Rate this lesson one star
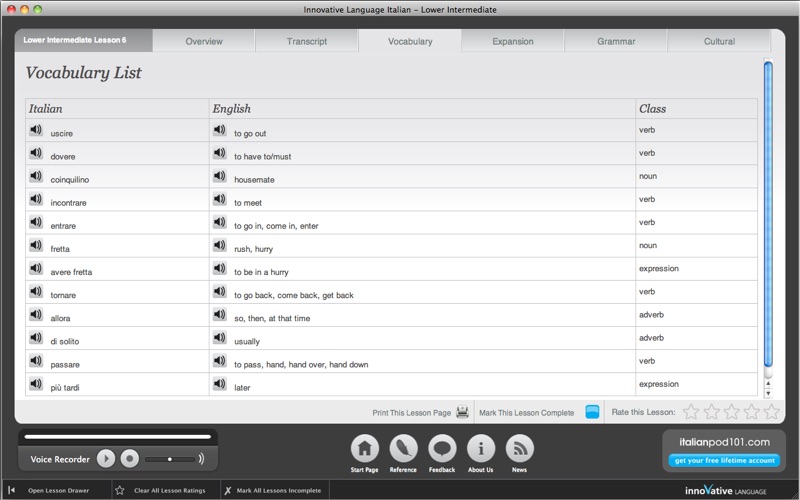 coord(691,412)
